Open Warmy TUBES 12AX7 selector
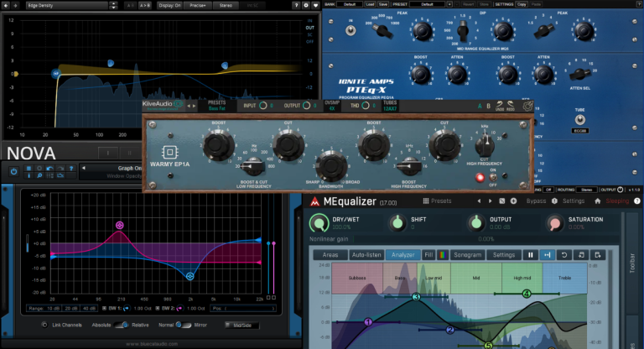The height and width of the screenshot is (349, 644). (390, 106)
